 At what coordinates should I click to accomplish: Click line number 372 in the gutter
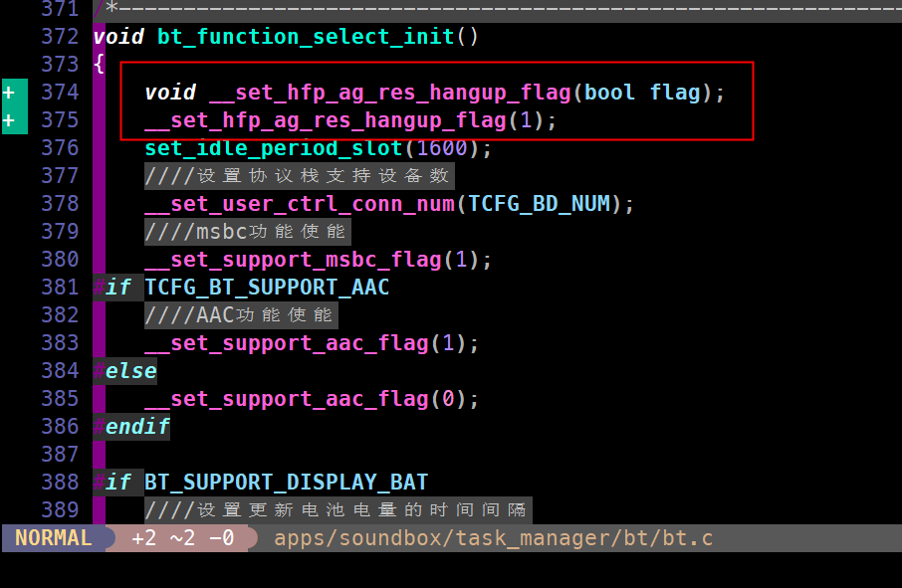coord(60,37)
